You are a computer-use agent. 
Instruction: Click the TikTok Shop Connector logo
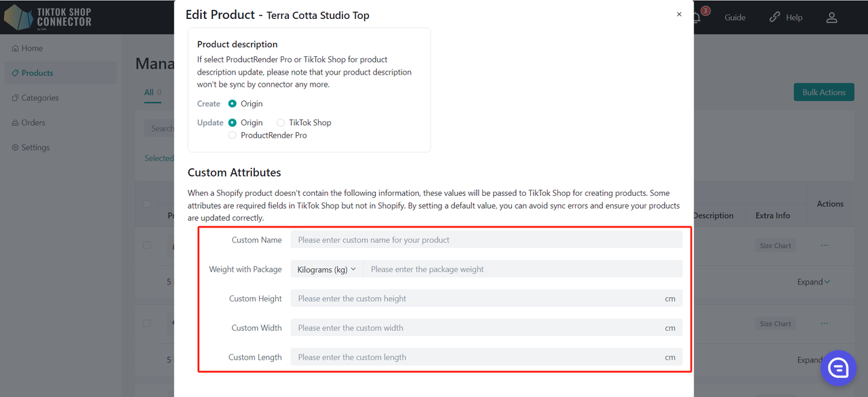[47, 17]
